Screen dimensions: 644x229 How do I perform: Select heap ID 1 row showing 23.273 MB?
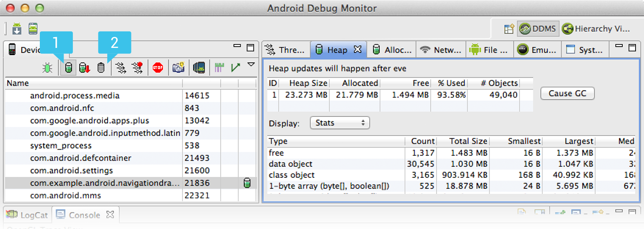click(400, 95)
